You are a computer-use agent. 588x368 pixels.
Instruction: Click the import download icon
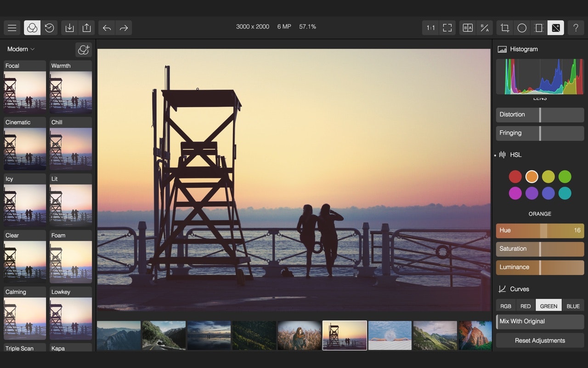69,28
